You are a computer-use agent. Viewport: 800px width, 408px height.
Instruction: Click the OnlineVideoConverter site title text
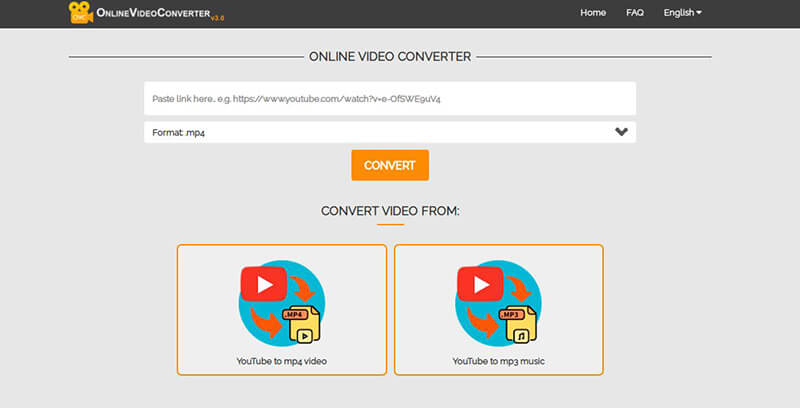(x=154, y=13)
